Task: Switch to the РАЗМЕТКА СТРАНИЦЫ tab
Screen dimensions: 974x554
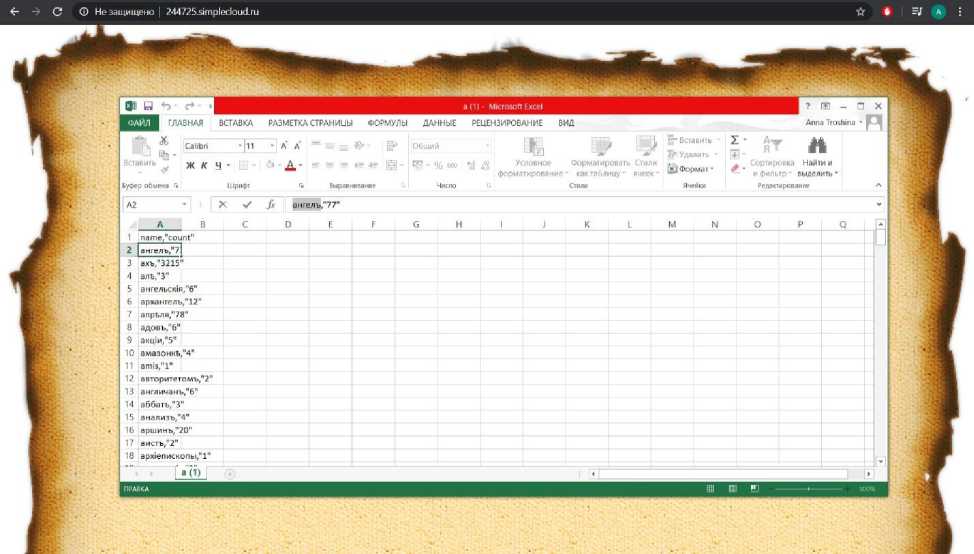Action: 311,123
